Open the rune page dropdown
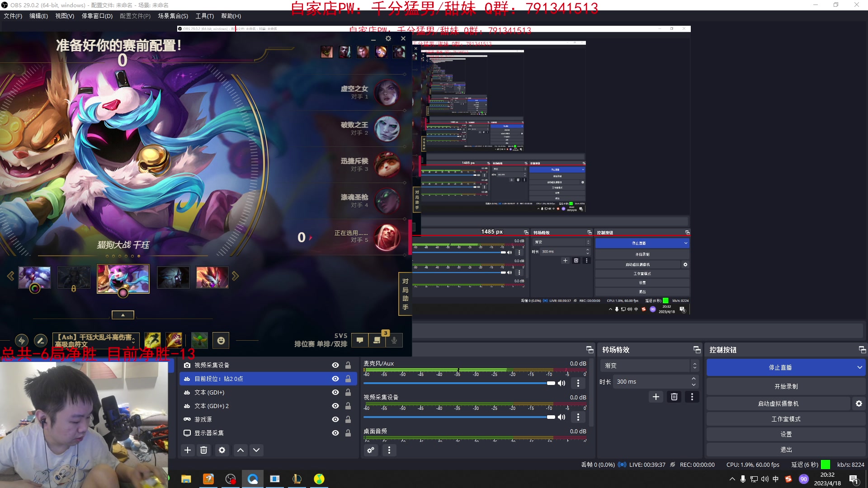This screenshot has height=488, width=868. tap(95, 340)
